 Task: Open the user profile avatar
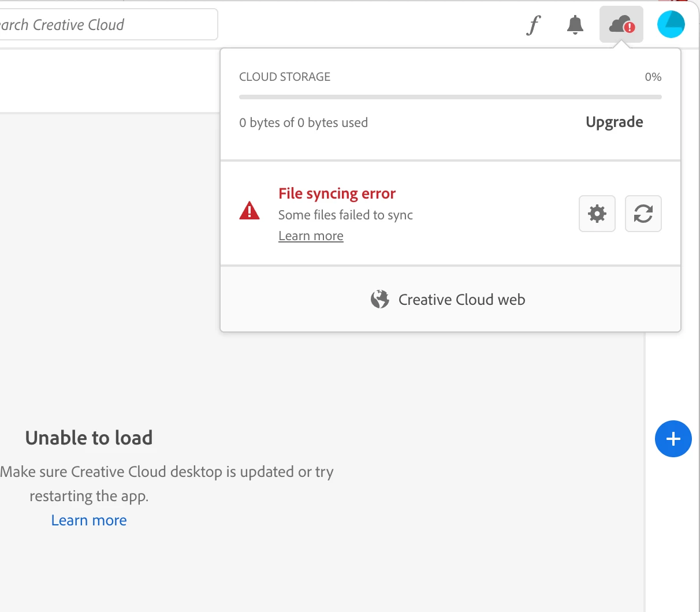671,25
